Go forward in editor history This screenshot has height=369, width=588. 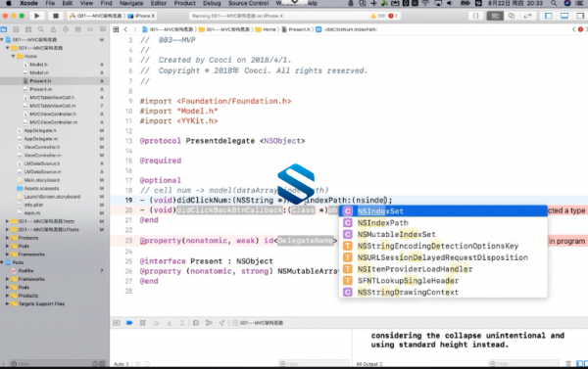click(134, 29)
